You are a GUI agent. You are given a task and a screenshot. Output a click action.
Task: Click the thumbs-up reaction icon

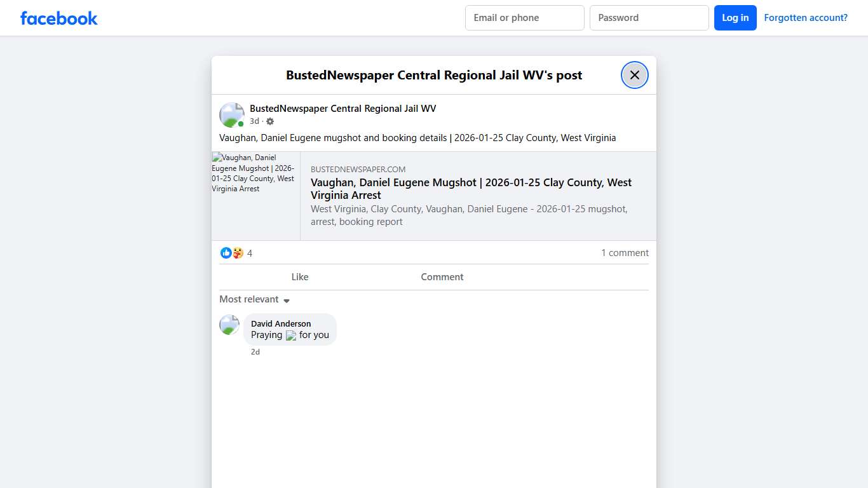[226, 252]
